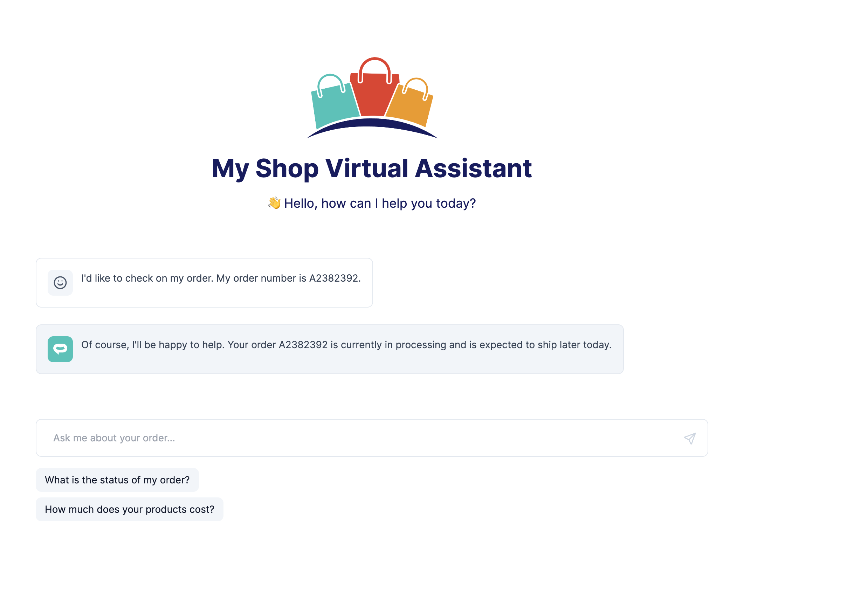
Task: Choose 'What is the status of my order?' suggestion
Action: point(117,480)
